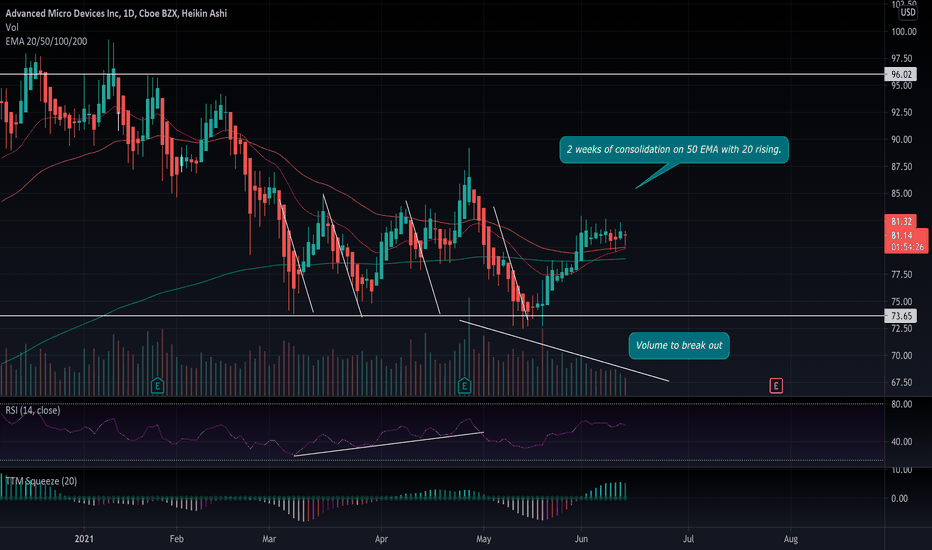Click the Apr date axis label
Screen dimensions: 932x550
click(x=381, y=539)
